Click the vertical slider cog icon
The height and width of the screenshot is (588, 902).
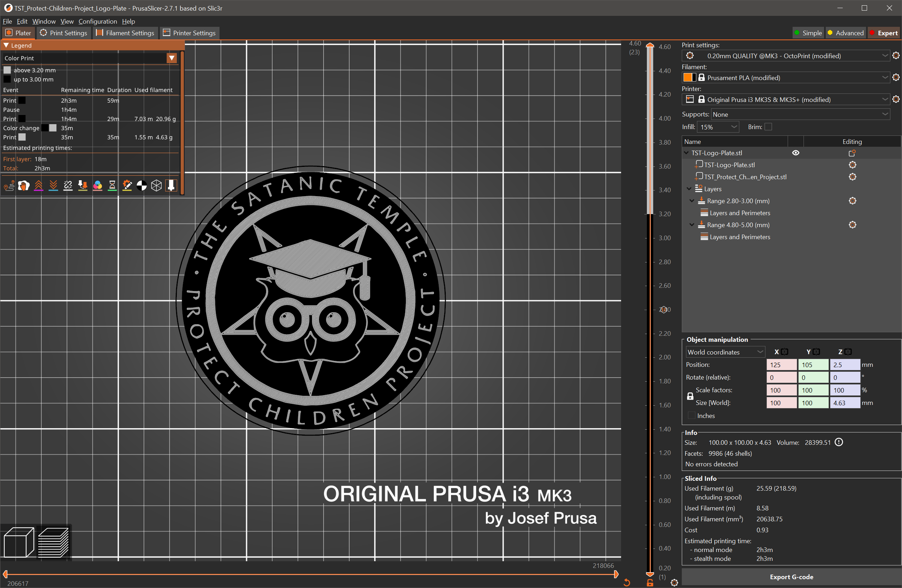pos(674,583)
